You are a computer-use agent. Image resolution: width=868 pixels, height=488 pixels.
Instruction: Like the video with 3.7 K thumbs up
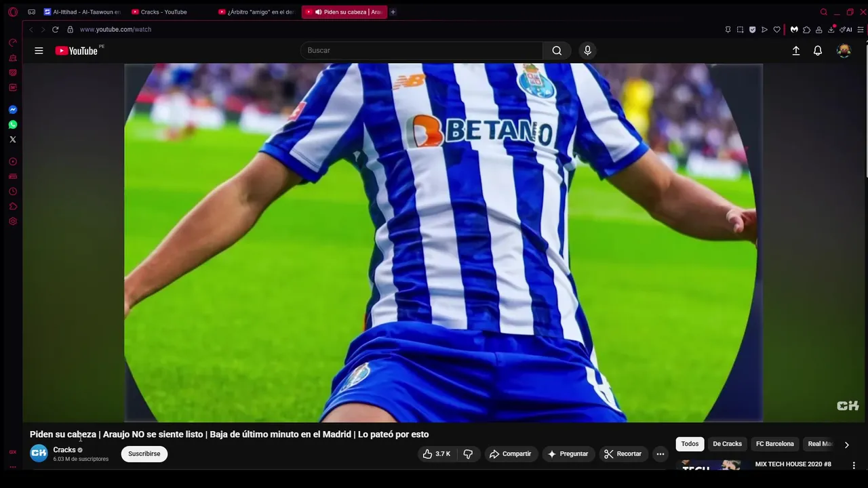pyautogui.click(x=436, y=454)
